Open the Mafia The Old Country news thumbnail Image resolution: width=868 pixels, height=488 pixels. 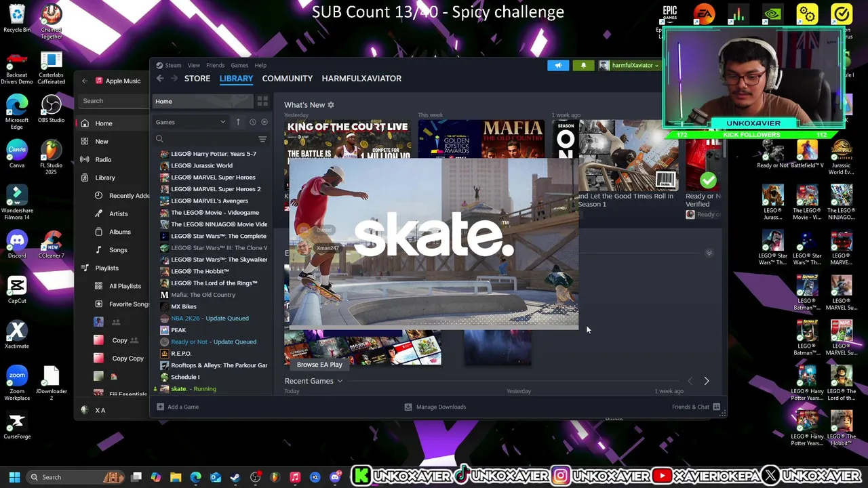coord(481,140)
